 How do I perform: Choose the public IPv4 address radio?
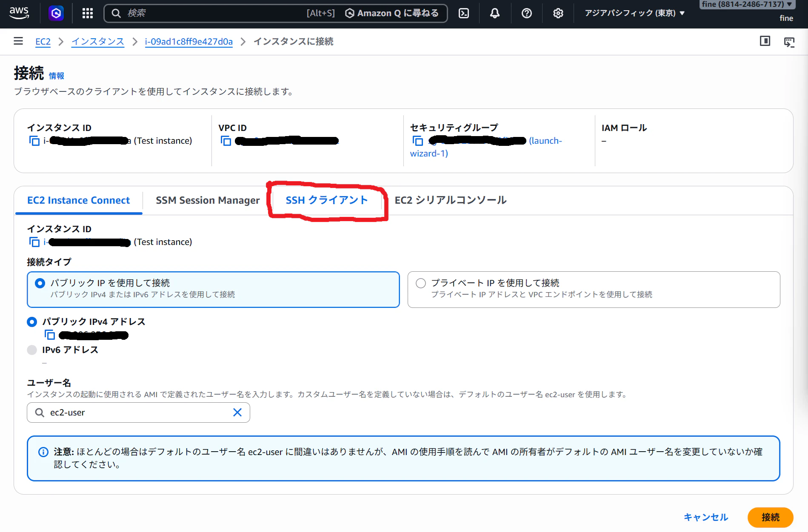(32, 322)
